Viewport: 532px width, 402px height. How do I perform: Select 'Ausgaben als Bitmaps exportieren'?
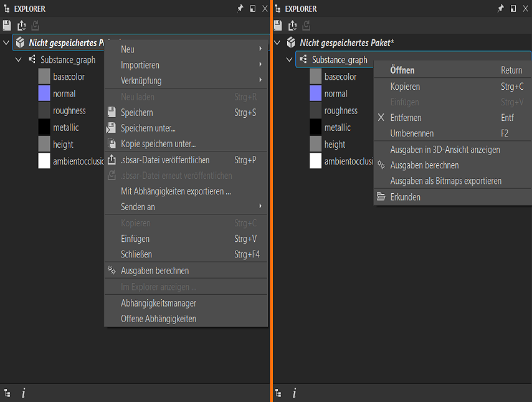tap(445, 181)
